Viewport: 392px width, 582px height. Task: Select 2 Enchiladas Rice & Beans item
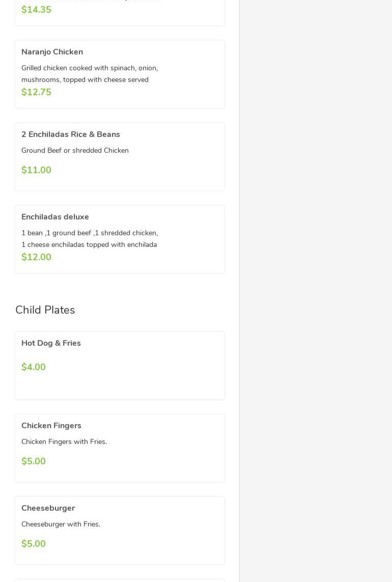[71, 134]
